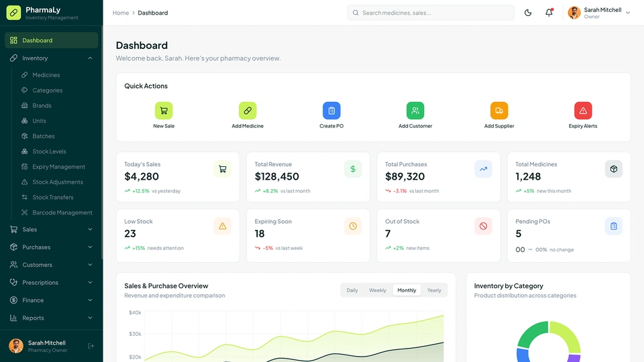The width and height of the screenshot is (644, 362).
Task: Click the Sales & Purchase Overview title
Action: (166, 286)
